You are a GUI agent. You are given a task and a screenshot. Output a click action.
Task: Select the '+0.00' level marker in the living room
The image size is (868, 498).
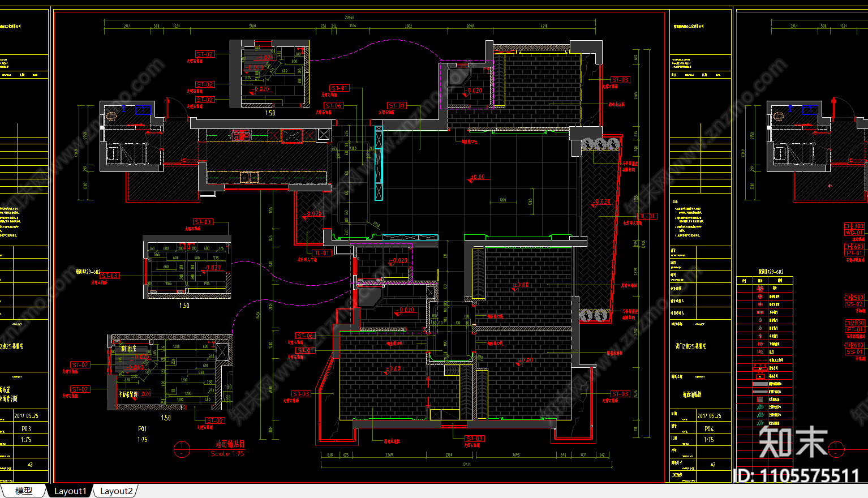tap(477, 178)
